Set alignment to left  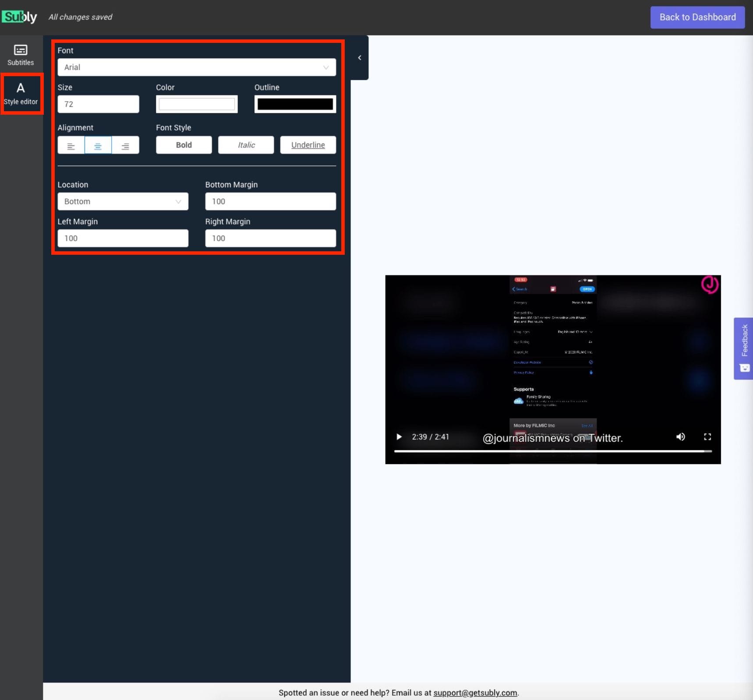coord(71,145)
